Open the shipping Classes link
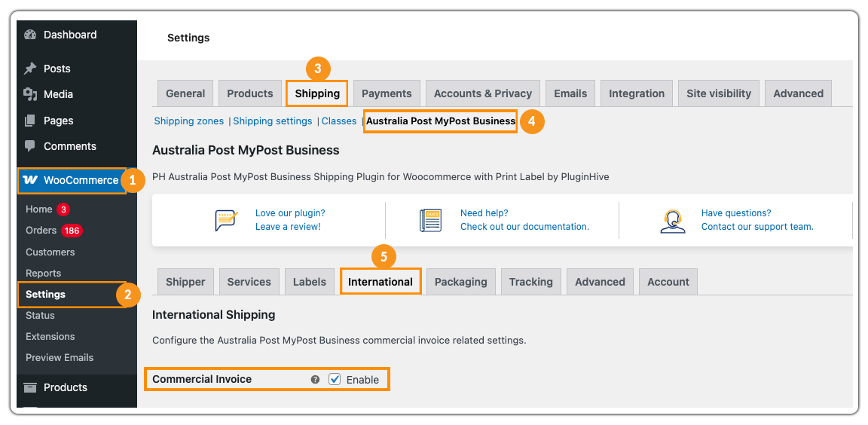The image size is (868, 425). [339, 121]
